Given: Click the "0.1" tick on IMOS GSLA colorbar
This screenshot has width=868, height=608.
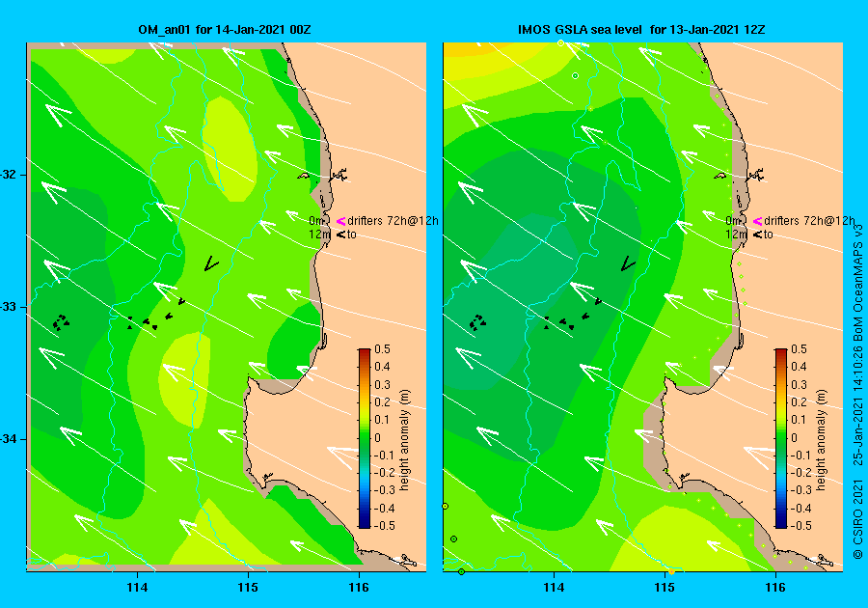Looking at the screenshot, I should pos(799,420).
